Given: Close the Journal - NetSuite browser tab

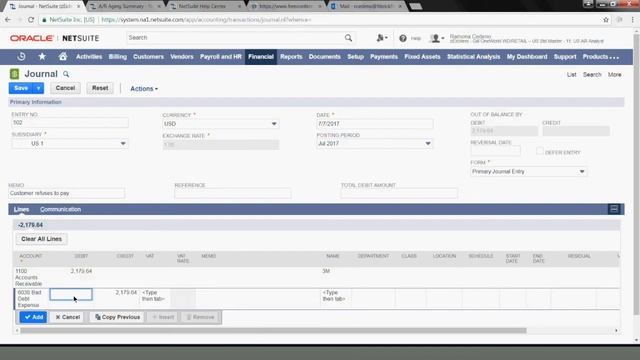Looking at the screenshot, I should tap(78, 7).
